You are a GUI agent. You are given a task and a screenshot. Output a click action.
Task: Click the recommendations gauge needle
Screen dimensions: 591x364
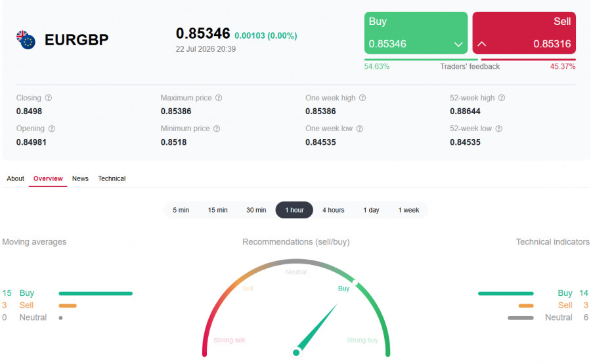[x=316, y=329]
